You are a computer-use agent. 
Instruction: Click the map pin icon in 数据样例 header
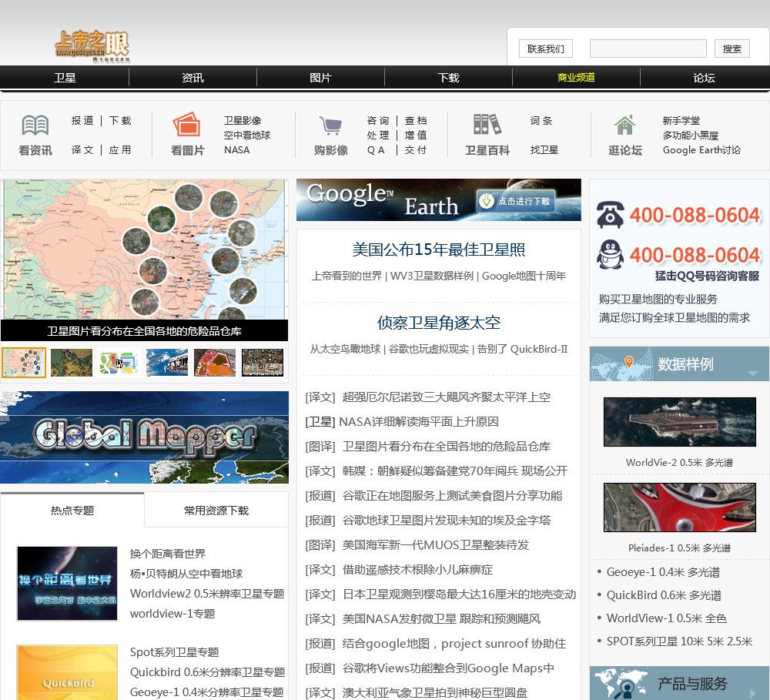pos(628,362)
